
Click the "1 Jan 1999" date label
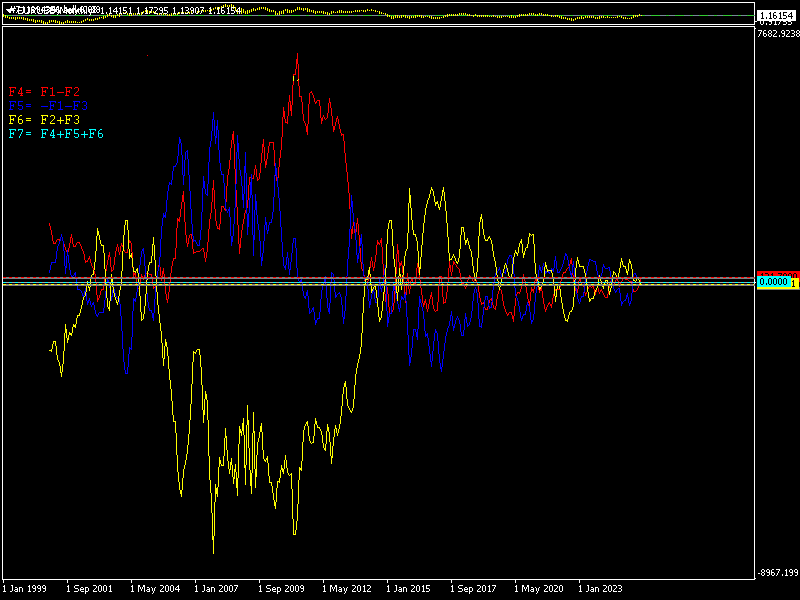tap(24, 589)
